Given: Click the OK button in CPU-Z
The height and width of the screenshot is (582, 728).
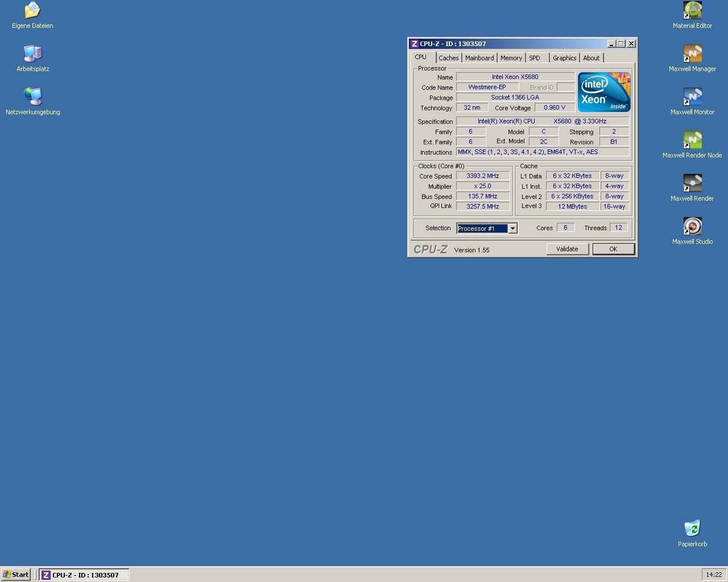Looking at the screenshot, I should pos(613,249).
